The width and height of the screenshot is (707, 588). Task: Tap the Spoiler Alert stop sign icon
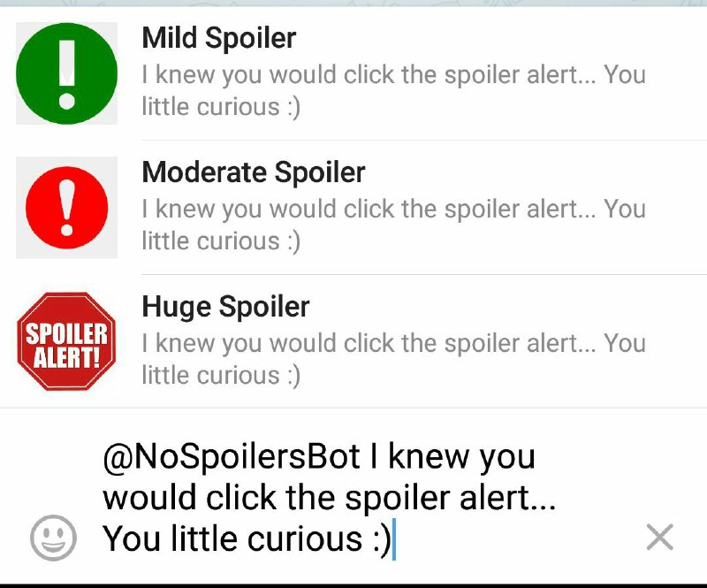coord(67,341)
